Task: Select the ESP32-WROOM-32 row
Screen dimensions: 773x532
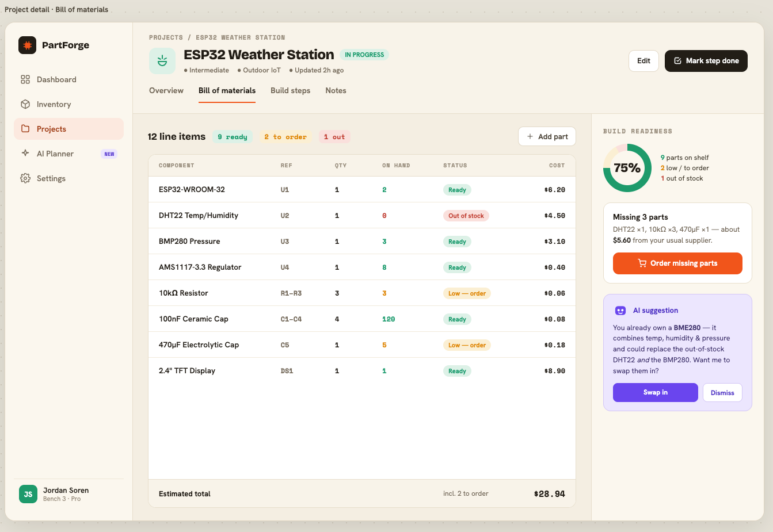Action: (362, 189)
